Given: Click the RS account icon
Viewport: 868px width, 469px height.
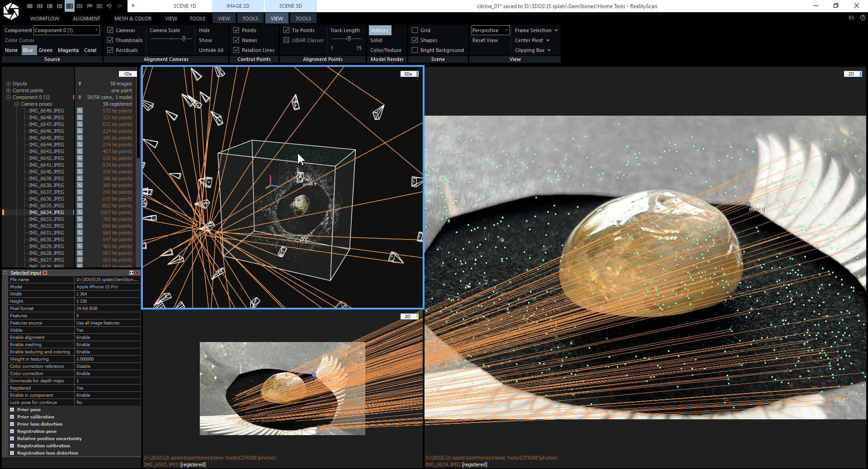Looking at the screenshot, I should coord(851,18).
